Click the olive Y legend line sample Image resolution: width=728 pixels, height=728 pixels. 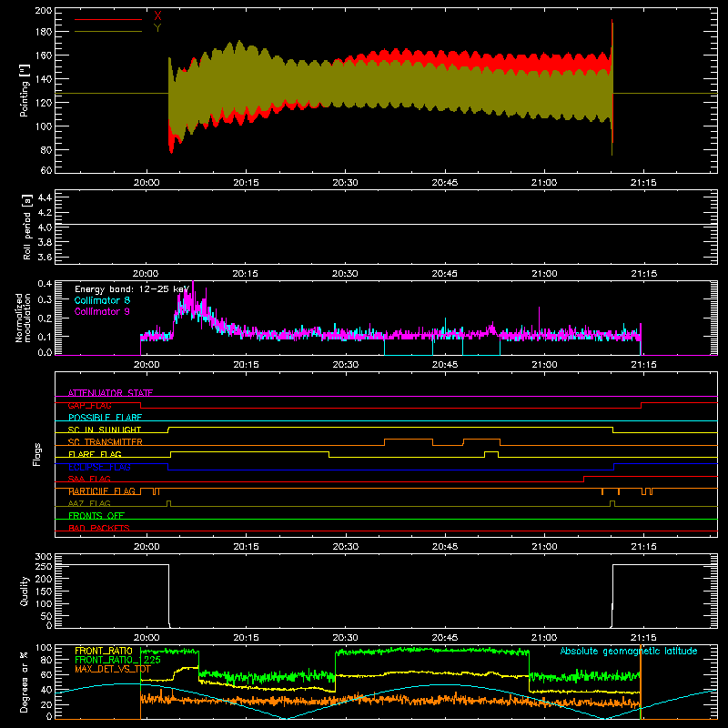coord(108,32)
